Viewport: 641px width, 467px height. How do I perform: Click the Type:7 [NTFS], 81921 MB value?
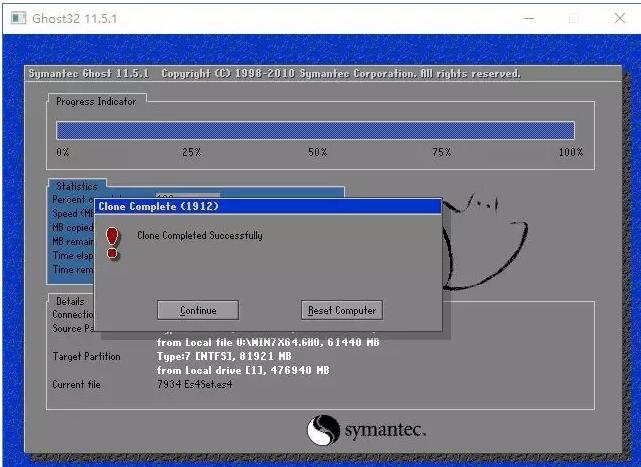point(224,356)
